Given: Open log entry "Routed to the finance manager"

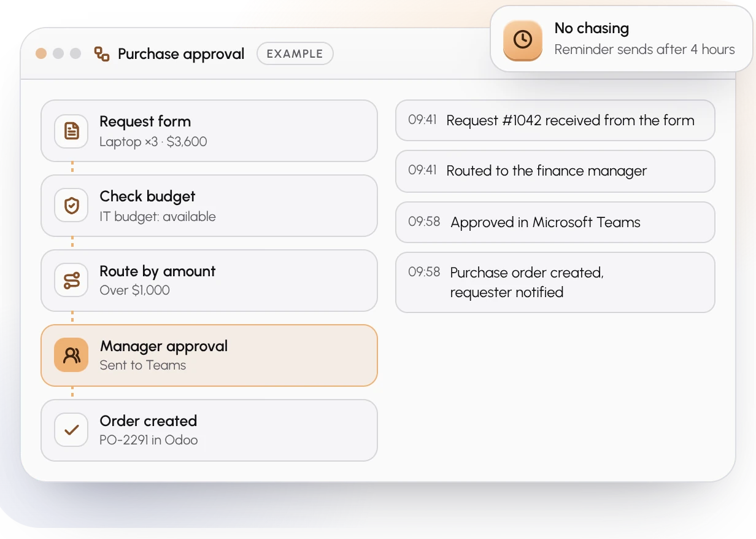Looking at the screenshot, I should point(555,171).
